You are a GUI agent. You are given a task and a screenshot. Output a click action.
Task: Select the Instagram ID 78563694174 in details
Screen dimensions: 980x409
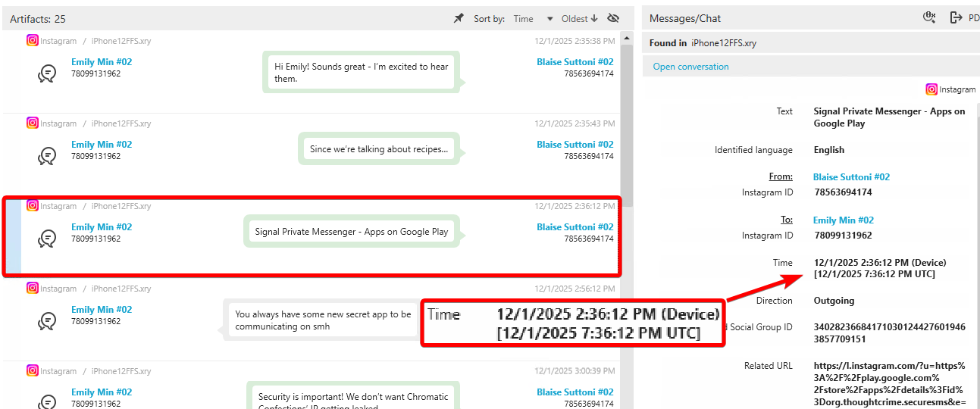click(843, 192)
